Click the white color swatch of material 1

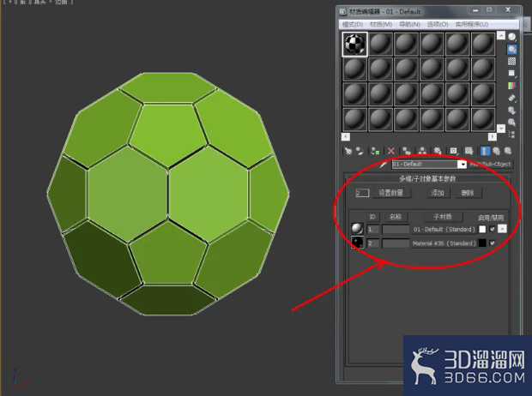pos(482,230)
